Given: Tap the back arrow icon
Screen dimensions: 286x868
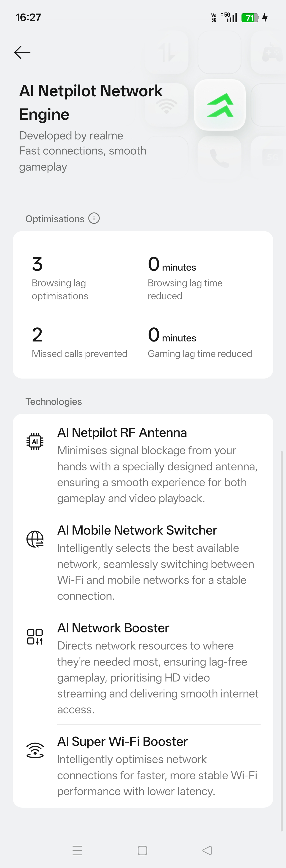Looking at the screenshot, I should [x=22, y=53].
